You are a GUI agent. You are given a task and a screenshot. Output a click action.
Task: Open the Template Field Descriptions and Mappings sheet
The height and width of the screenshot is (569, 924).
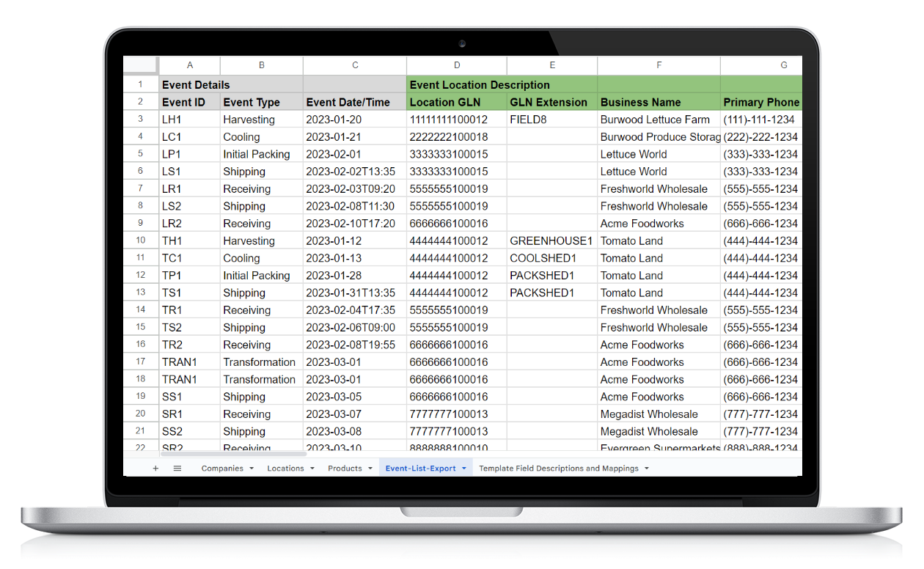[x=560, y=468]
